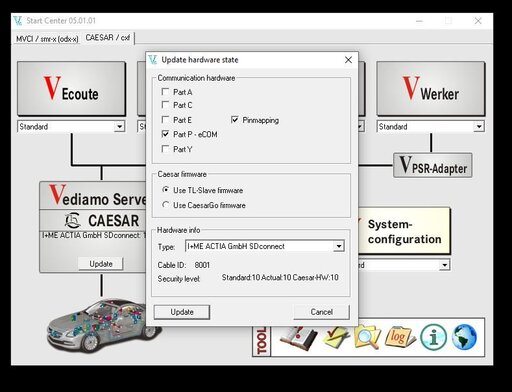Open the V PSR-Adapter button
This screenshot has height=392, width=512.
[x=433, y=165]
